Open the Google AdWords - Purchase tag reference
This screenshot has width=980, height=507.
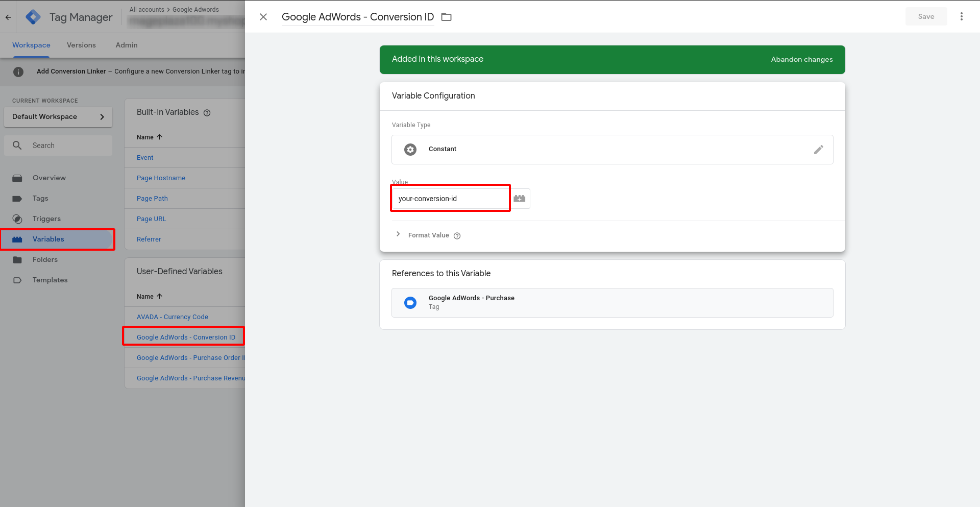tap(612, 303)
